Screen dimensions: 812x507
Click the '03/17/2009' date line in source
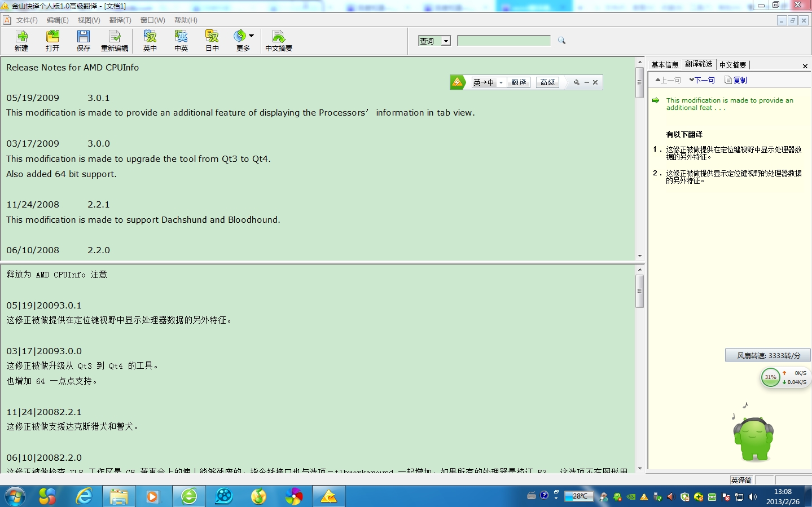(58, 144)
